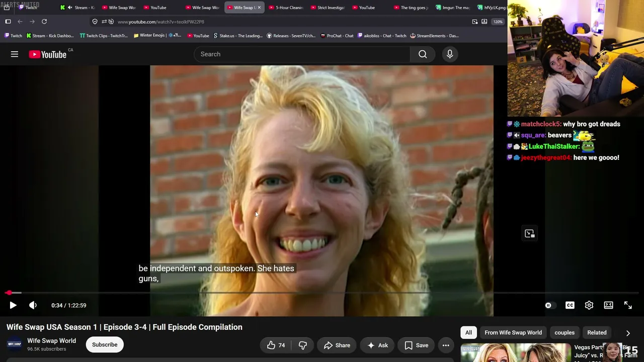Select the Related filter chip
Image resolution: width=644 pixels, height=362 pixels.
(x=597, y=332)
